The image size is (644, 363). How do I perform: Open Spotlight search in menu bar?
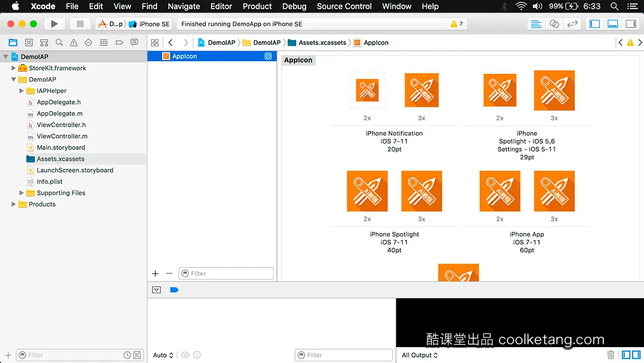(615, 6)
